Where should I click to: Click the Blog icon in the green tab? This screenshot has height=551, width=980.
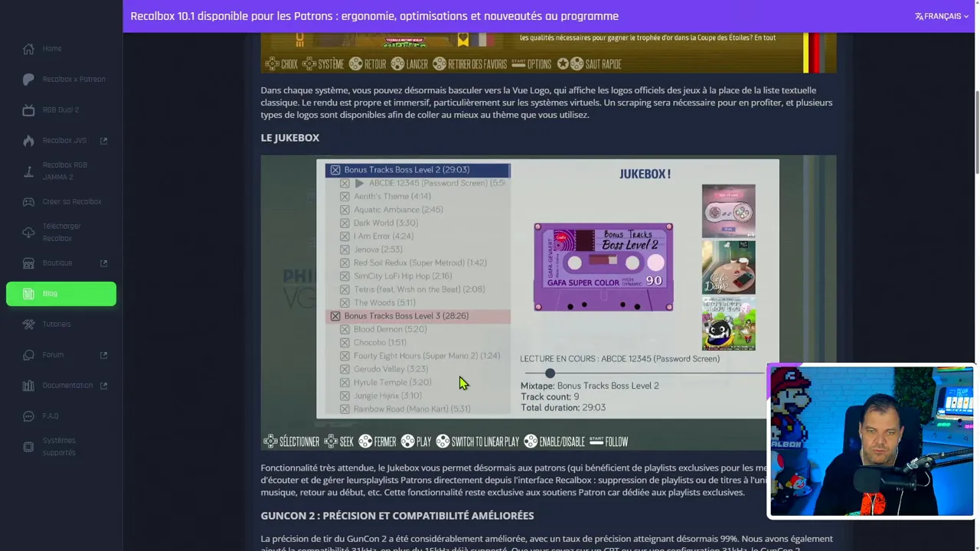point(28,294)
